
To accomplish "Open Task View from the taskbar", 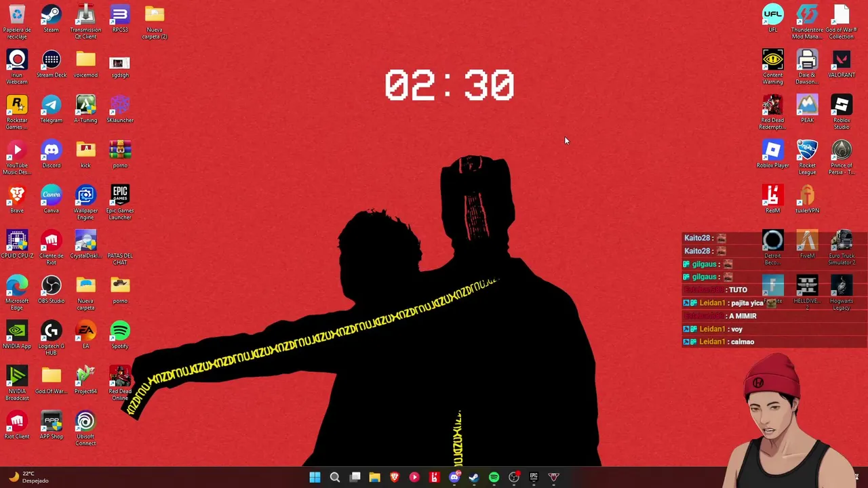I will click(x=355, y=477).
